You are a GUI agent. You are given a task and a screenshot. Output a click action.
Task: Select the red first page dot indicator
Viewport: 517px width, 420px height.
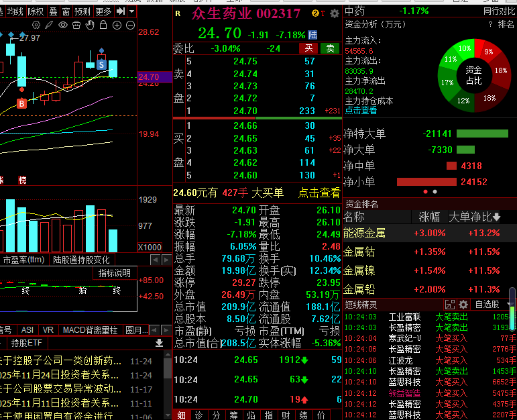425,192
